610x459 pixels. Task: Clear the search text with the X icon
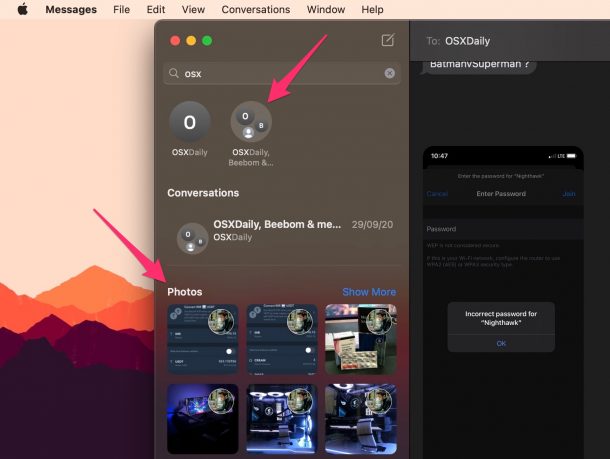pyautogui.click(x=389, y=74)
